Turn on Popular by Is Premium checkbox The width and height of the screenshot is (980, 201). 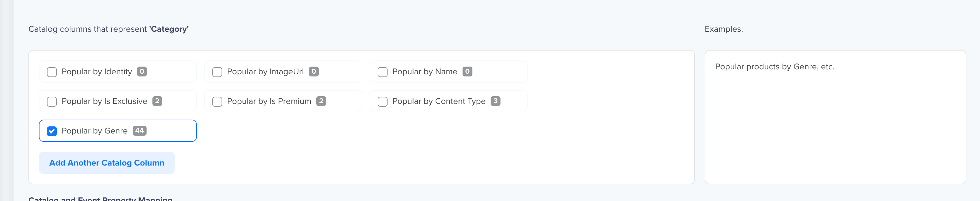coord(217,101)
